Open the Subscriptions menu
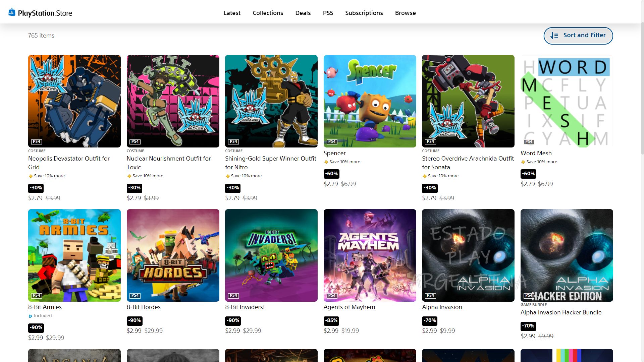This screenshot has width=644, height=362. 364,13
